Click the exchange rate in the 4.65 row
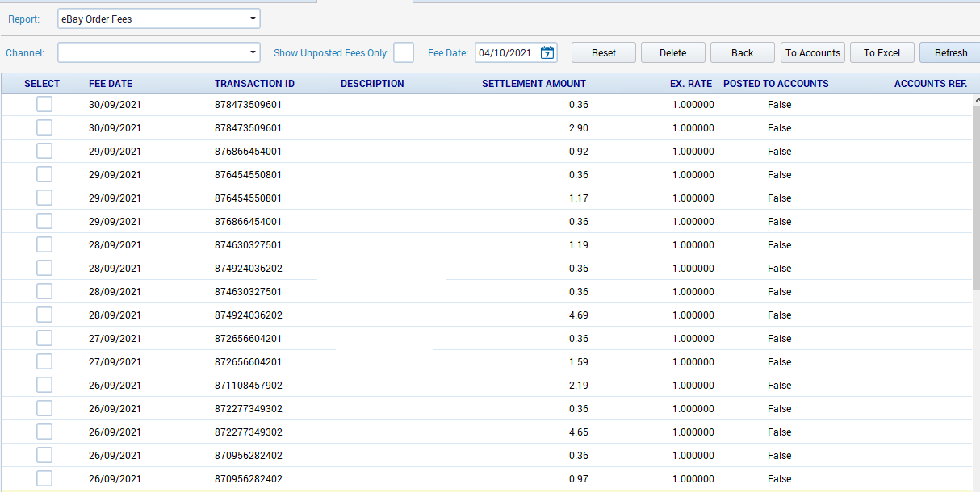Screen dimensions: 980x492 693,432
